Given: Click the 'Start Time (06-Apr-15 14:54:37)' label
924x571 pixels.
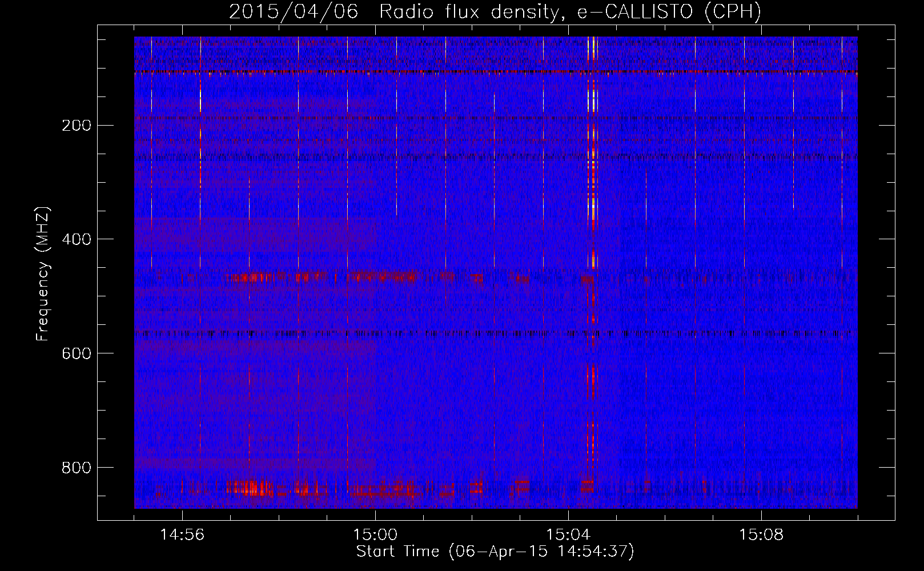Looking at the screenshot, I should [495, 552].
